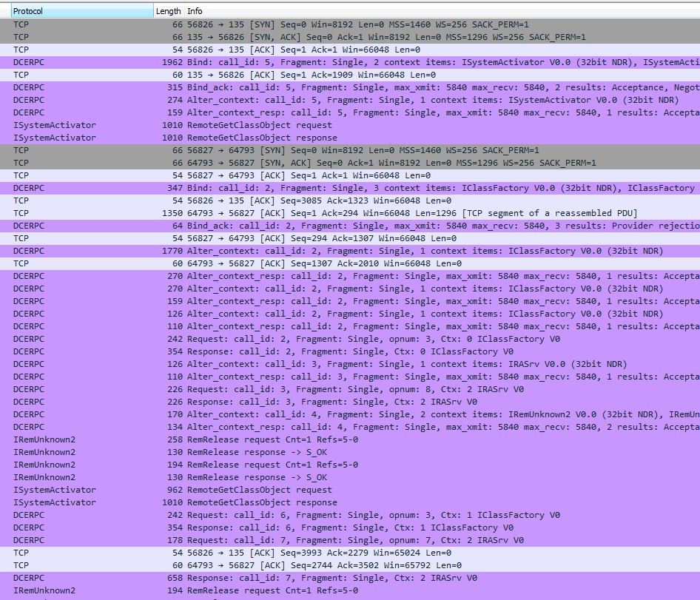Select Alter_context call_id 4 IRemUnknown2 packet
The image size is (700, 600).
[x=350, y=414]
